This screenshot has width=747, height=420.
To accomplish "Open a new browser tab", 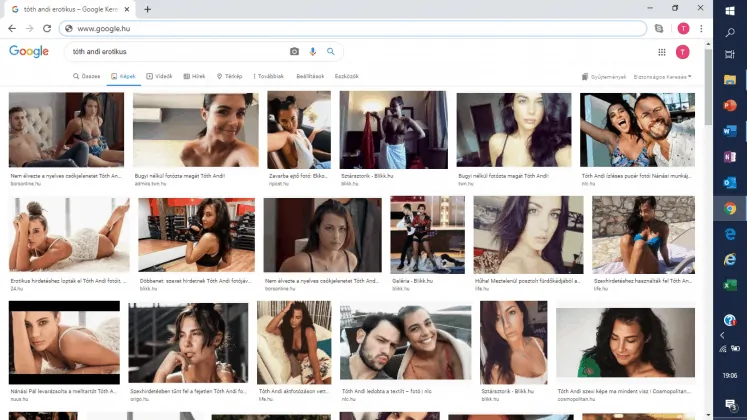I will tap(148, 9).
